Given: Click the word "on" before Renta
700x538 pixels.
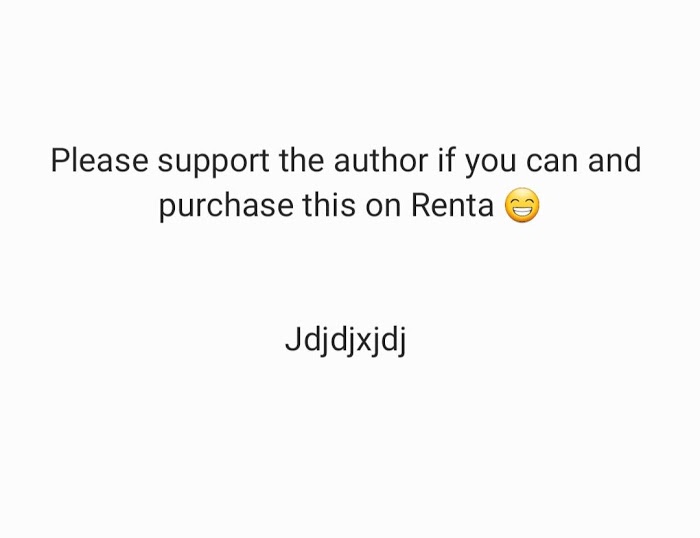Looking at the screenshot, I should click(383, 209).
